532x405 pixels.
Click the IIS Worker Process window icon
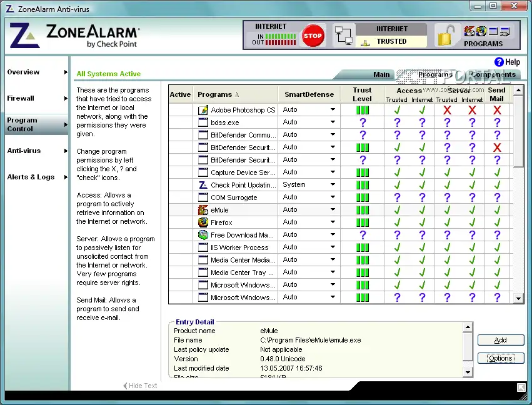pyautogui.click(x=203, y=247)
